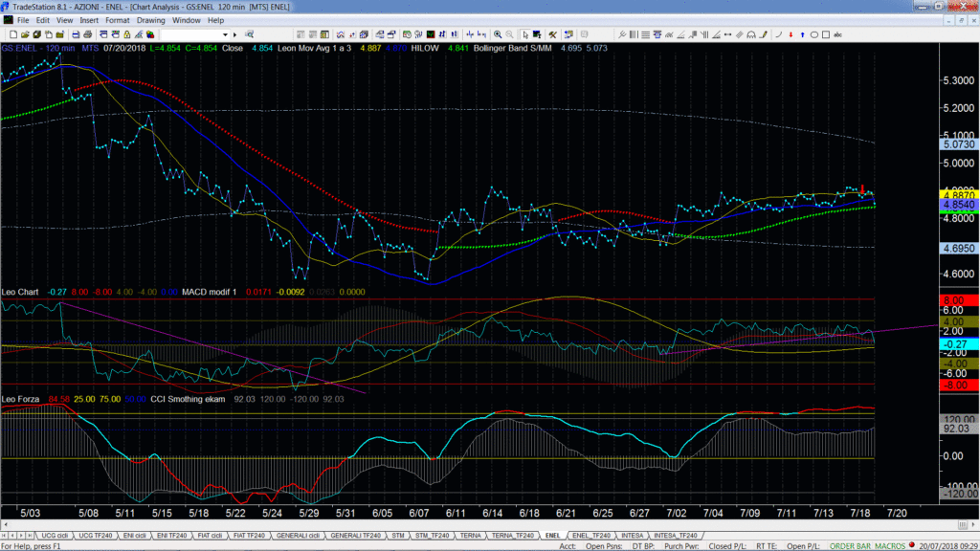This screenshot has height=551, width=980.
Task: Switch to the INTESA_TF240 tab
Action: pyautogui.click(x=676, y=536)
